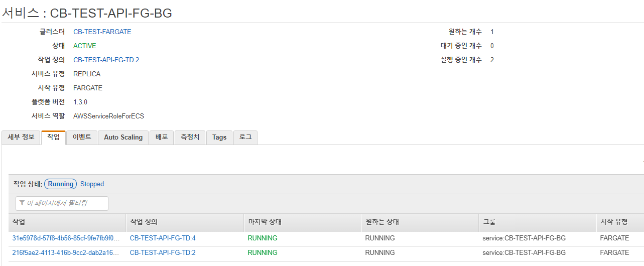
Task: Click desired status RUNNING in TD:2 row
Action: pos(380,252)
